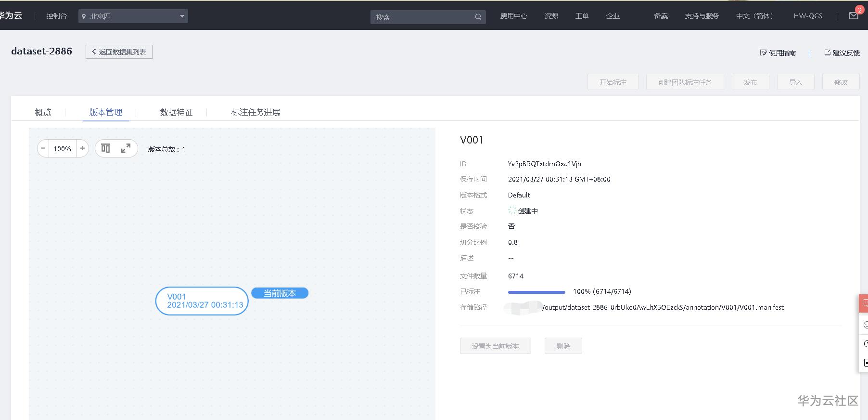868x420 pixels.
Task: Click the 华为云 logo
Action: coord(11,15)
